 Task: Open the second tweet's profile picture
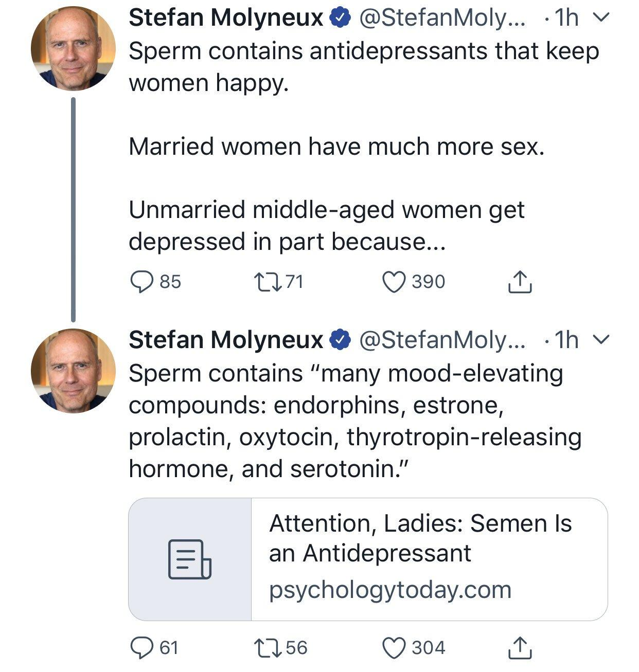point(73,370)
